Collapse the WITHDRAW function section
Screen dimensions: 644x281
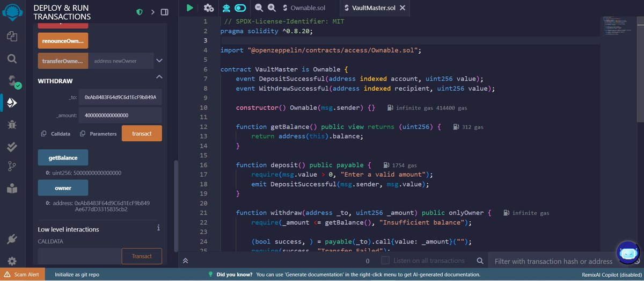[x=159, y=78]
